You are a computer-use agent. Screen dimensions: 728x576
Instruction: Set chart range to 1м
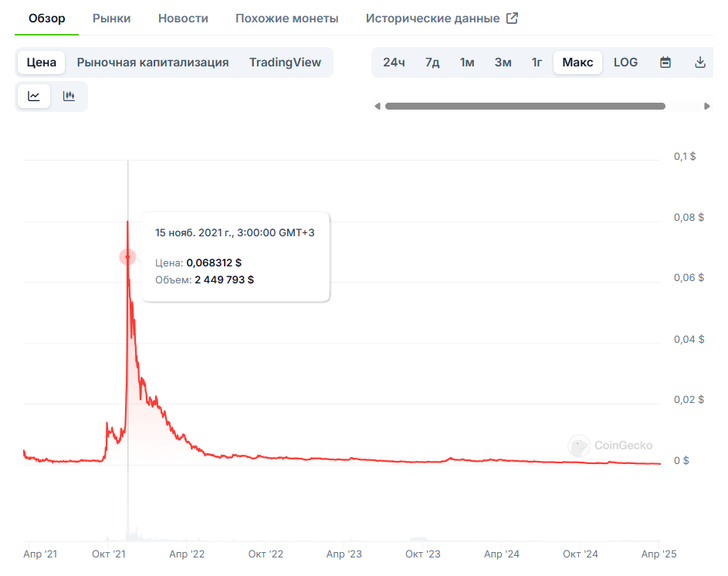(x=467, y=63)
